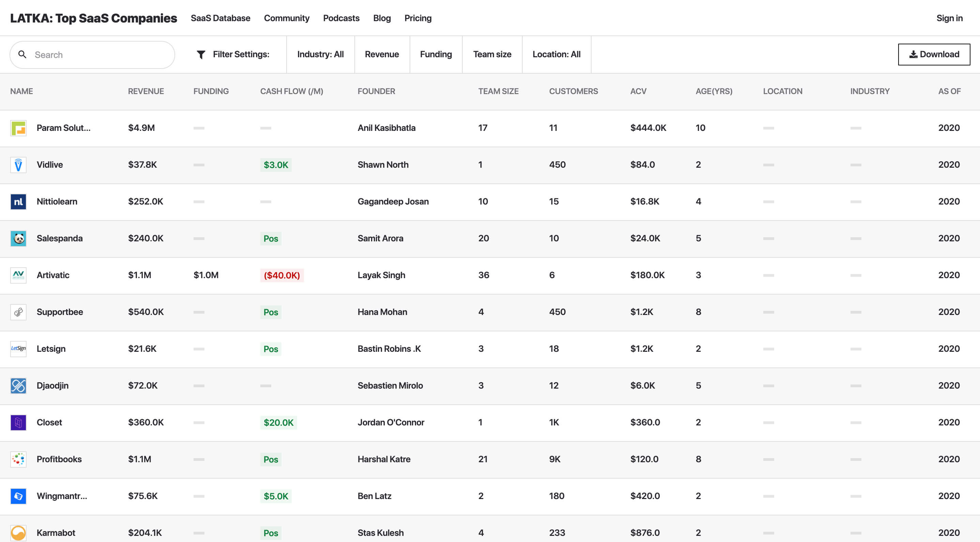The width and height of the screenshot is (980, 542).
Task: Sort by the ACV column header
Action: (x=638, y=91)
